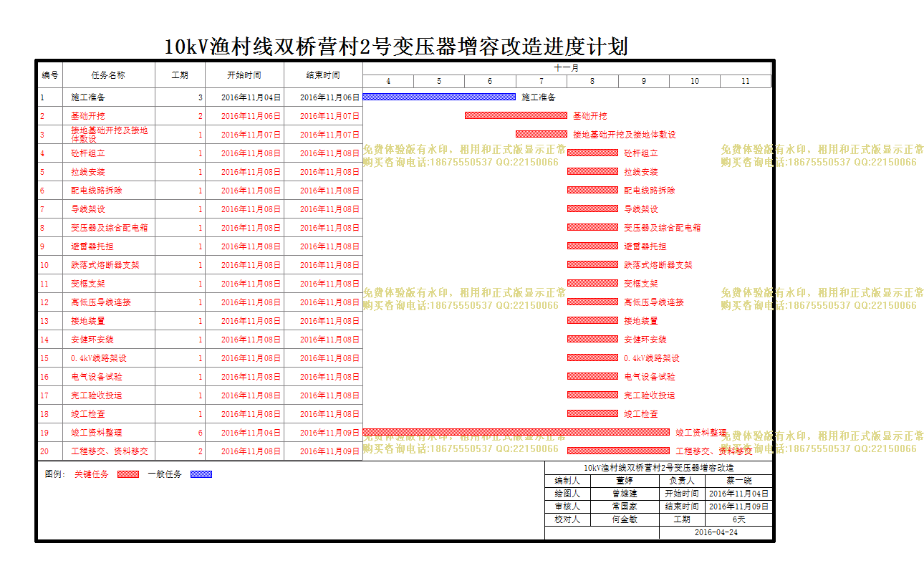Select day 9 in the timeline header
This screenshot has height=576, width=924.
pyautogui.click(x=643, y=81)
